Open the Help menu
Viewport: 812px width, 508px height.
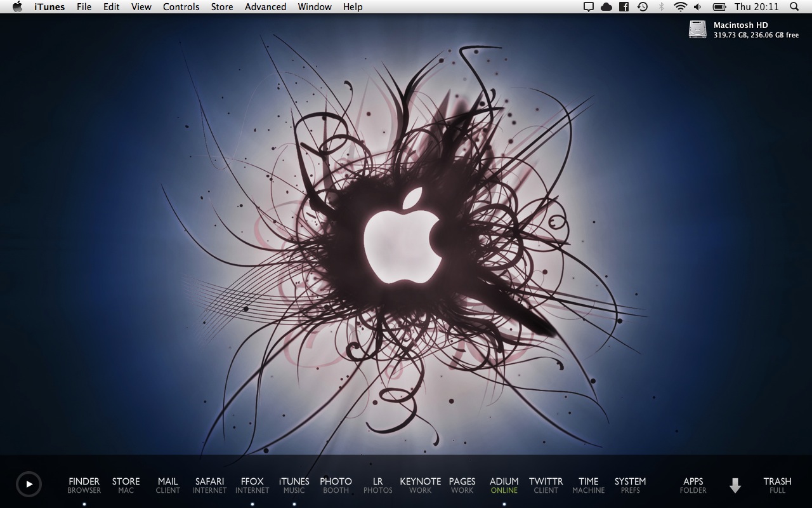click(353, 6)
